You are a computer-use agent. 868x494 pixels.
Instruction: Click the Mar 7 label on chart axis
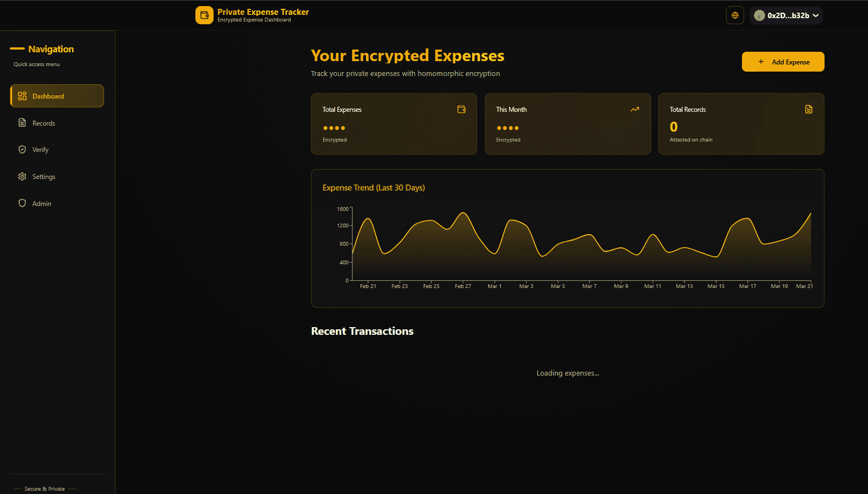point(589,286)
